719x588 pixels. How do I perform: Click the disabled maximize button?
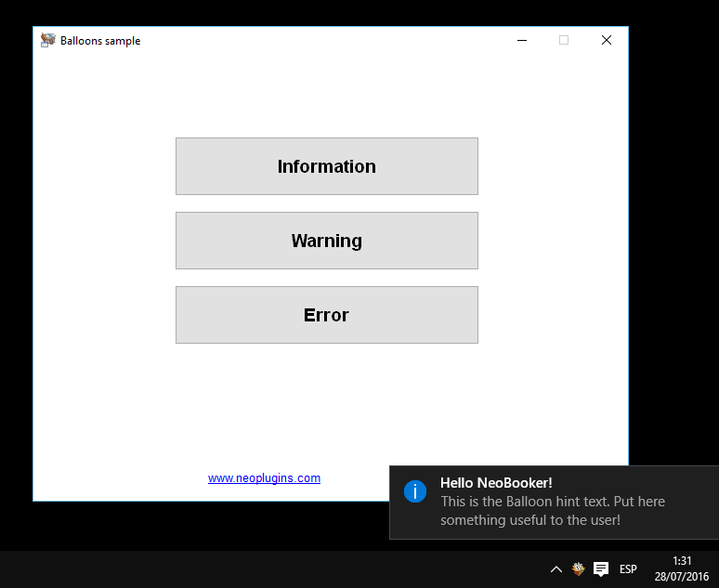[x=564, y=40]
